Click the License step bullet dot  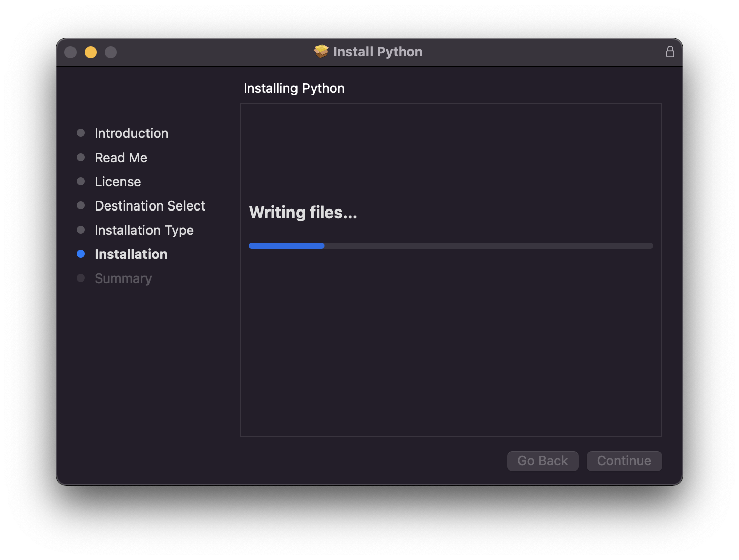click(x=81, y=181)
